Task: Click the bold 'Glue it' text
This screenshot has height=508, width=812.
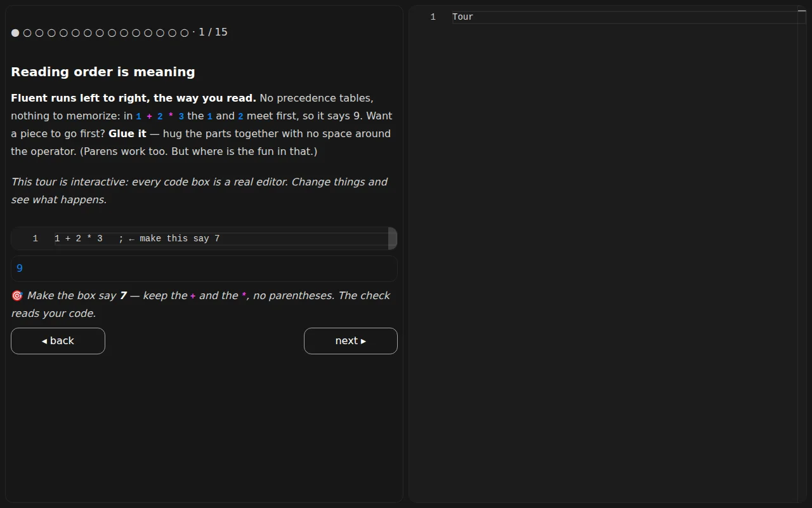Action: [x=128, y=134]
